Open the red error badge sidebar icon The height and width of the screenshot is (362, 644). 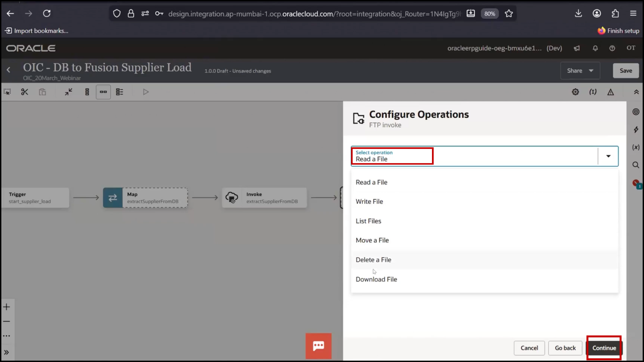[x=636, y=184]
